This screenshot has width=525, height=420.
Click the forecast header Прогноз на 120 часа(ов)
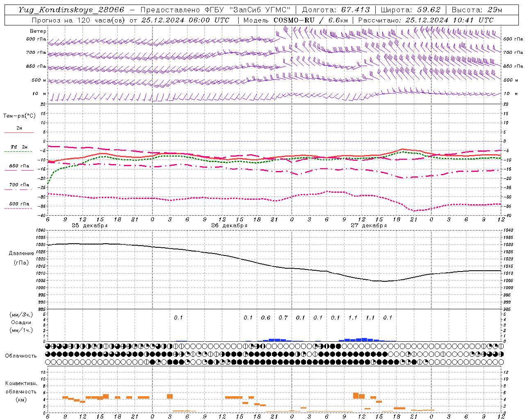[x=79, y=20]
